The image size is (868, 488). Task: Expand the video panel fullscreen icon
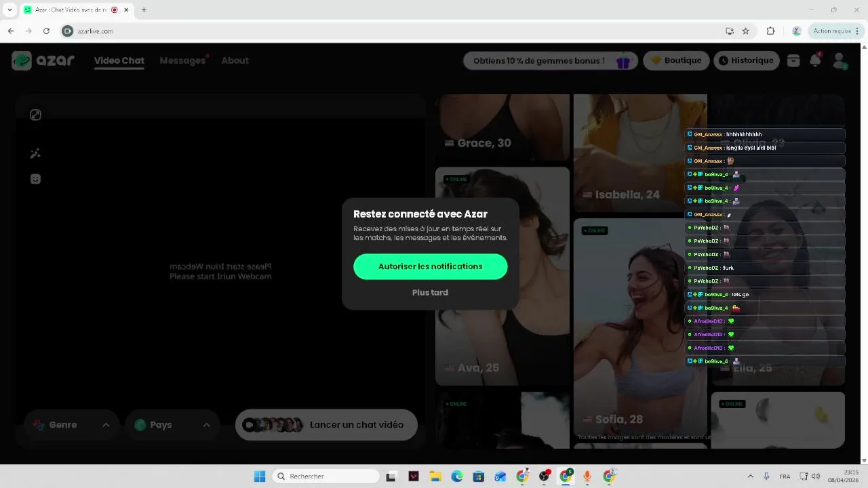pos(36,115)
